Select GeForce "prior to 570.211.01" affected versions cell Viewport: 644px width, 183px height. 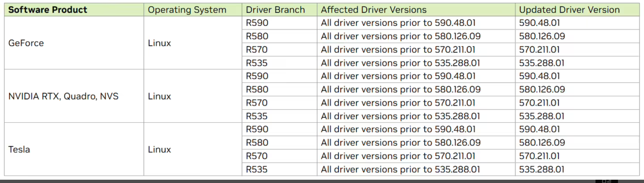point(398,50)
